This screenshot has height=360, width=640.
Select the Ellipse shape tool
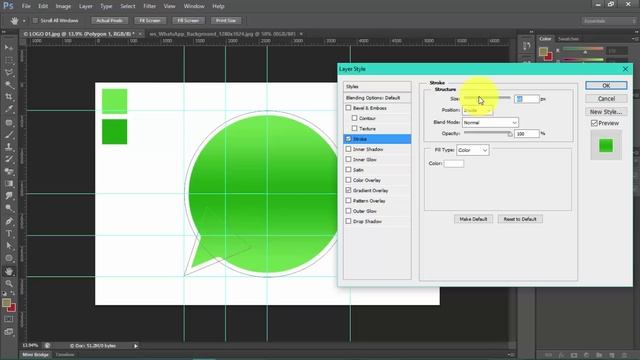(9, 258)
